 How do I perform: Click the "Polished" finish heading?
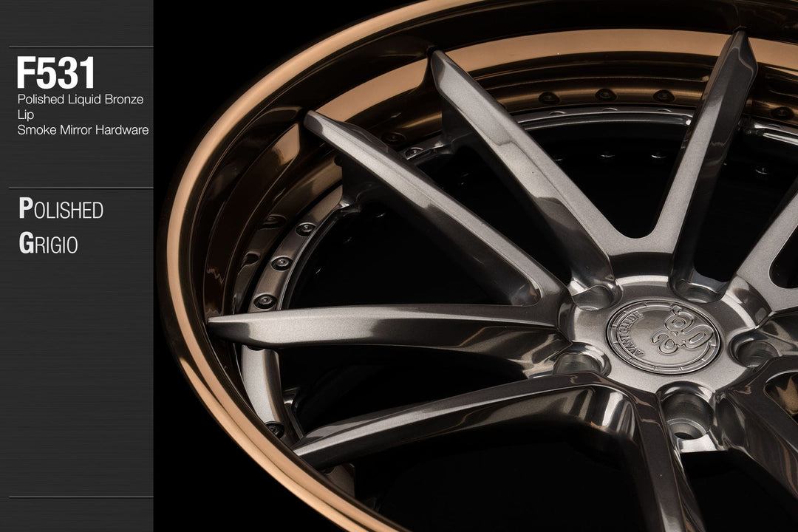(x=61, y=210)
